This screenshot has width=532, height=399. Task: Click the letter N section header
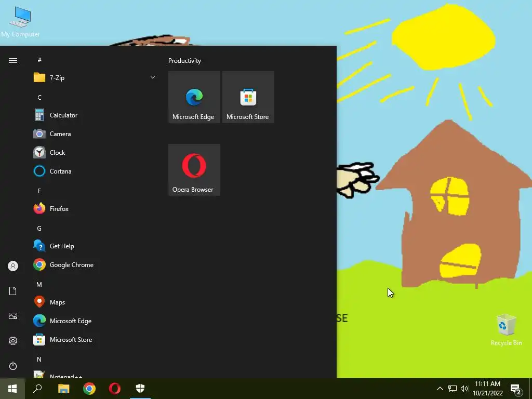39,360
